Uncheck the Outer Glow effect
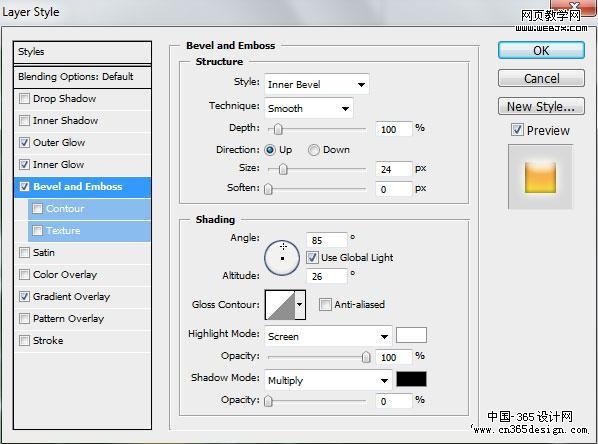598x444 pixels. coord(24,143)
